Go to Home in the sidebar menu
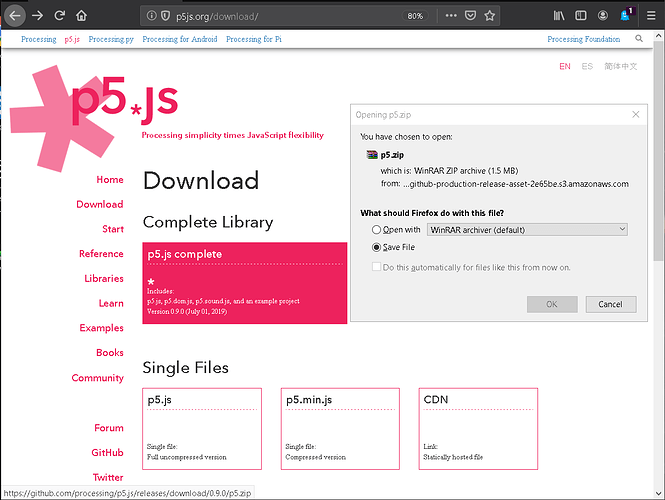This screenshot has height=500, width=665. 110,179
